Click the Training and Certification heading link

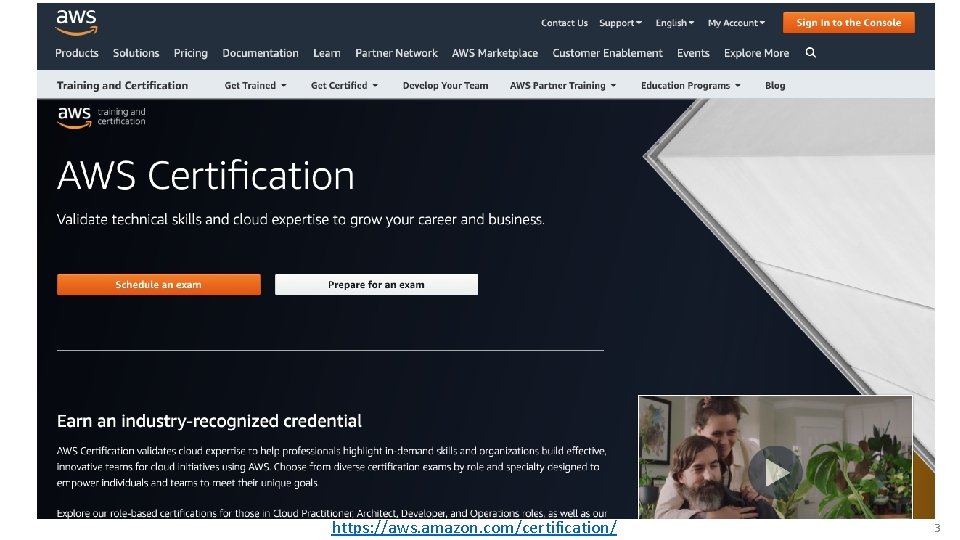tap(122, 85)
